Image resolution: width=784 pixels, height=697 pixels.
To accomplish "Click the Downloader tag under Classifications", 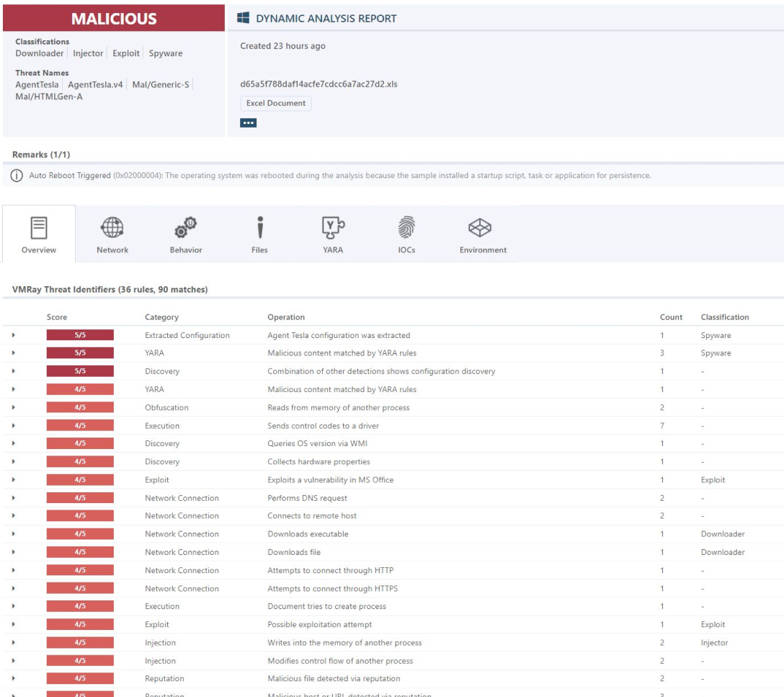I will pos(40,53).
